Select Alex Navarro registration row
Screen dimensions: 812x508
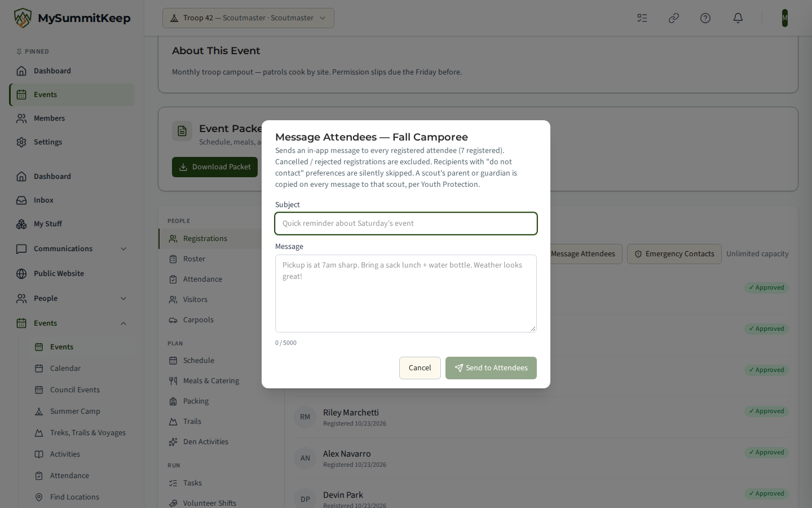coord(541,458)
